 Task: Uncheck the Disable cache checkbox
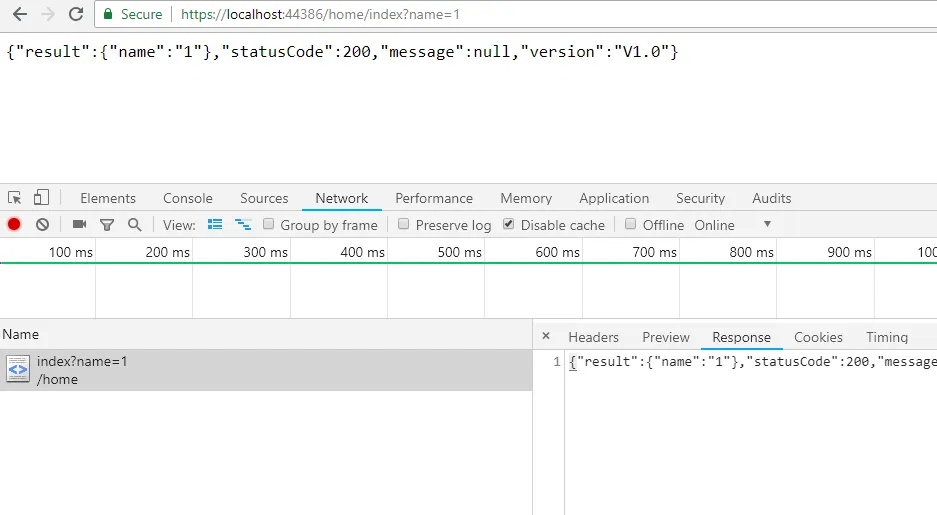(509, 225)
